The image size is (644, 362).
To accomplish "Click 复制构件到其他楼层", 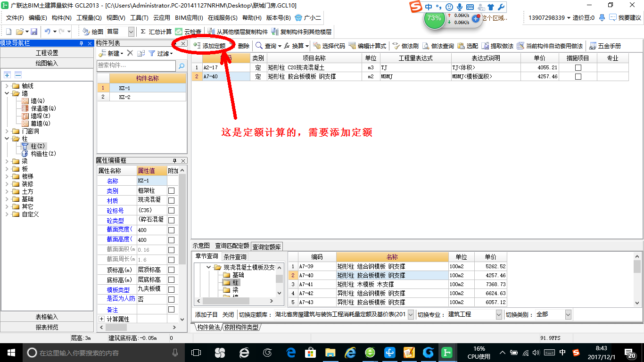I will [x=301, y=32].
